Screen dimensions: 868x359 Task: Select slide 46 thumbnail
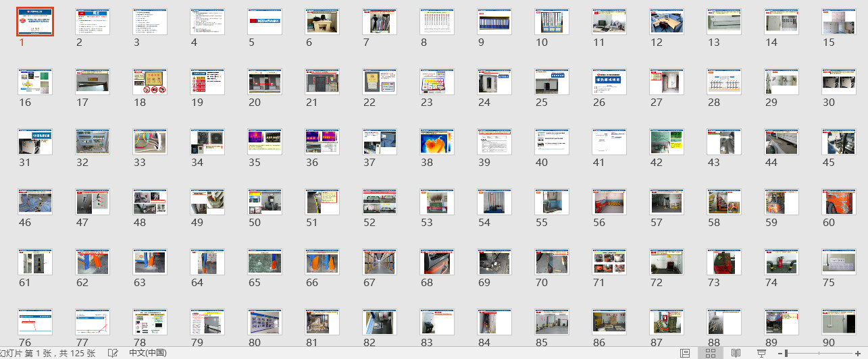(35, 202)
